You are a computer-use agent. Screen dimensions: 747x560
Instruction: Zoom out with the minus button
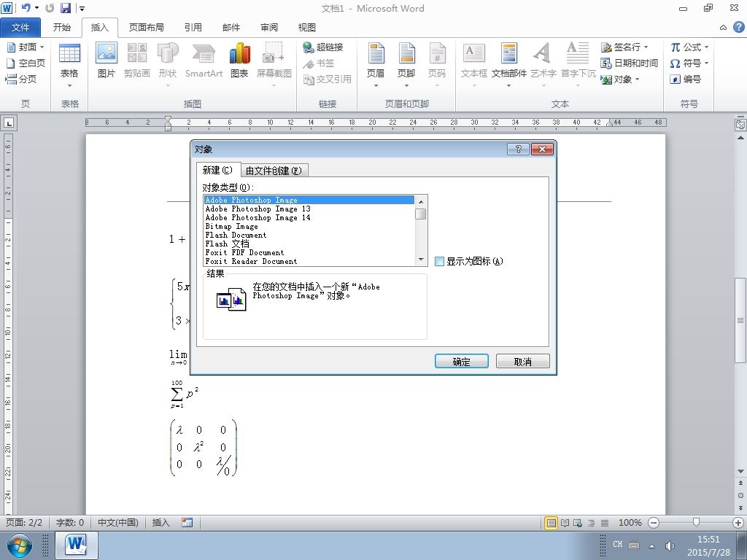(x=654, y=523)
